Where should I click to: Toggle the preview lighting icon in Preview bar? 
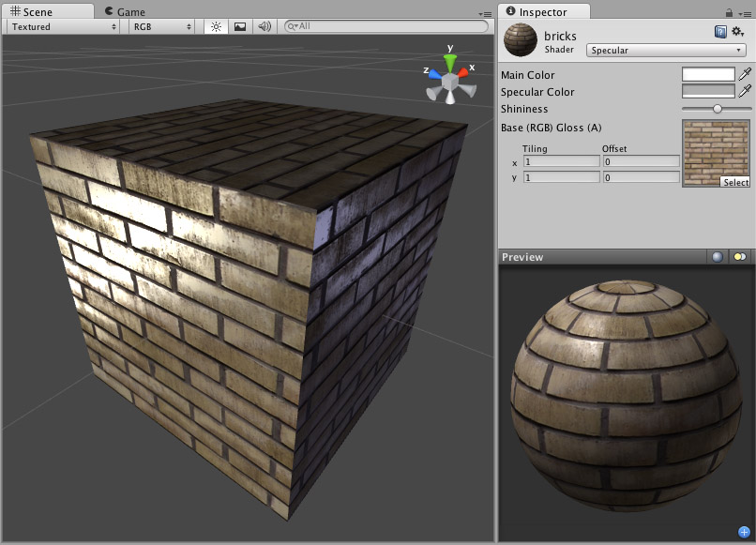pos(740,256)
